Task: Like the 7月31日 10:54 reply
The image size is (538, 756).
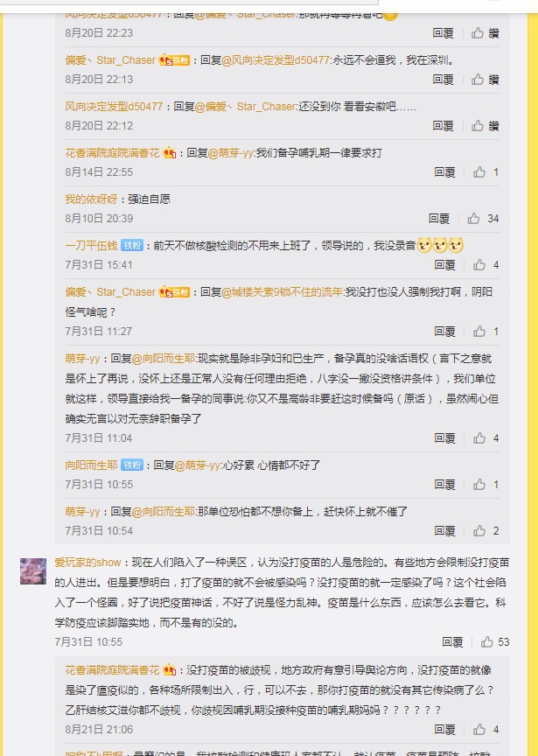Action: pos(479,531)
